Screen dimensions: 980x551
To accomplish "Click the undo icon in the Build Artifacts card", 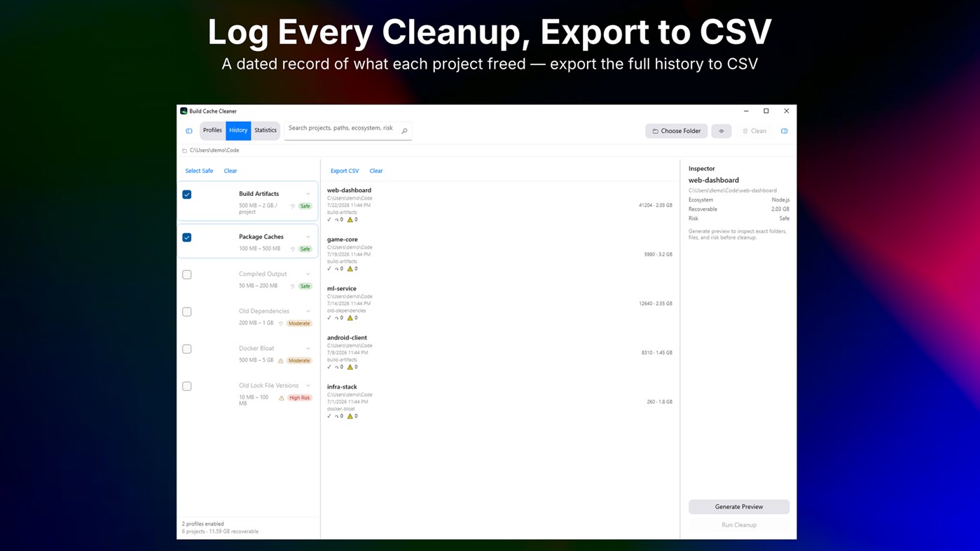I will point(293,207).
